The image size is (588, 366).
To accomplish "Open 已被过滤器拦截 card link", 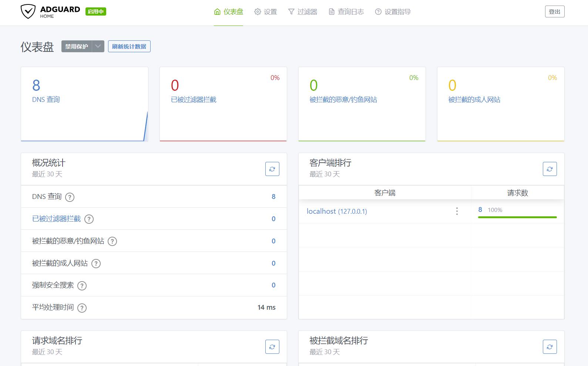I will [x=194, y=100].
